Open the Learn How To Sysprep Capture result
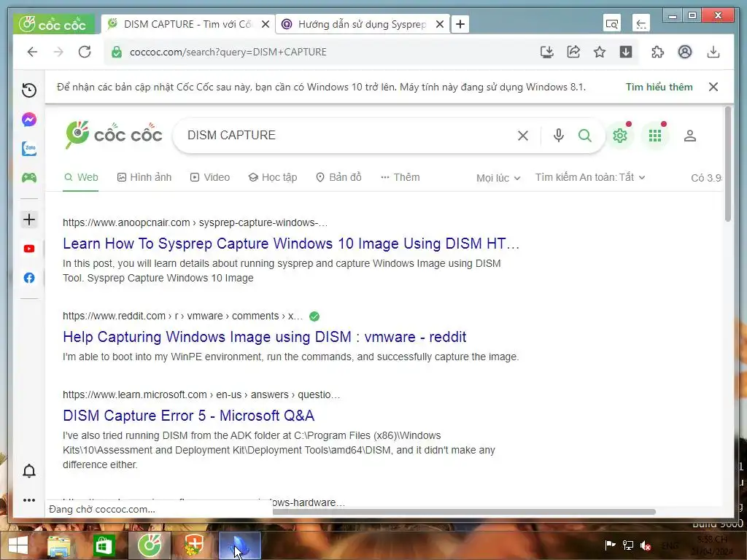Image resolution: width=747 pixels, height=560 pixels. click(x=291, y=244)
